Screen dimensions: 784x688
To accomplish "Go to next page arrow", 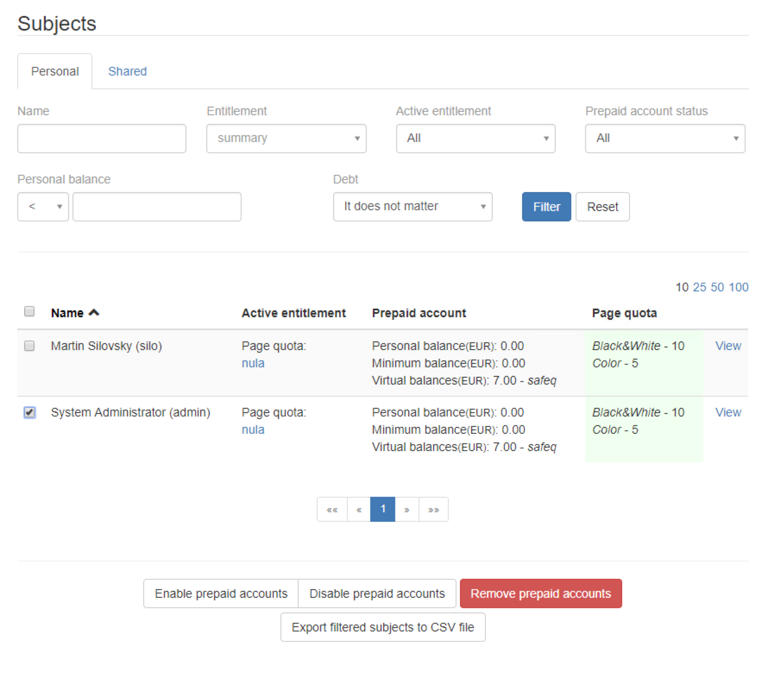I will pos(406,509).
